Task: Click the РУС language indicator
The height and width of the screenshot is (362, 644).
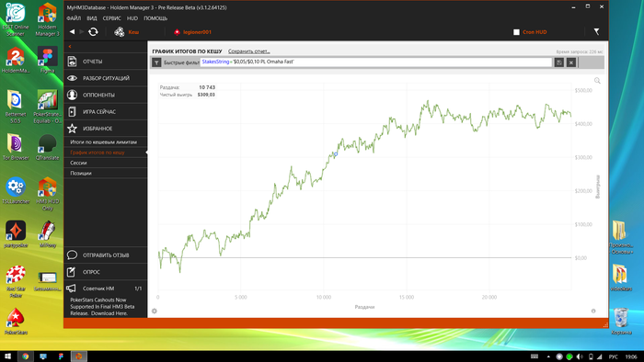Action: pos(613,356)
